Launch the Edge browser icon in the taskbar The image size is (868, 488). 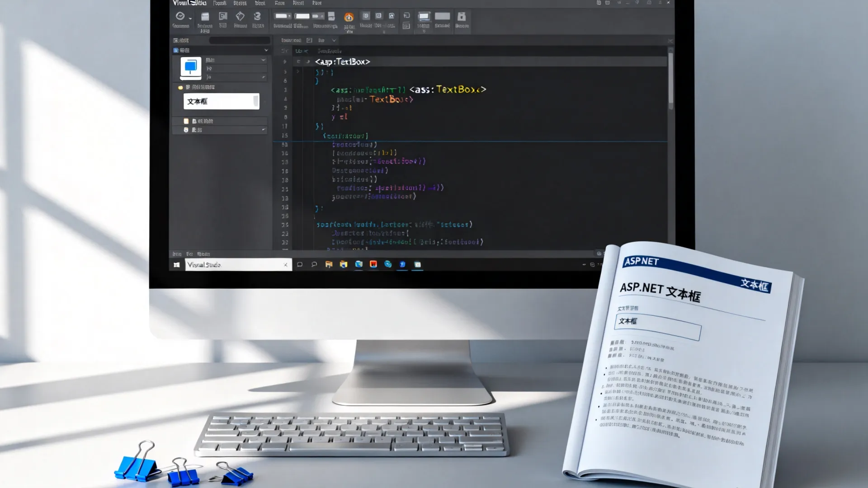tap(388, 264)
